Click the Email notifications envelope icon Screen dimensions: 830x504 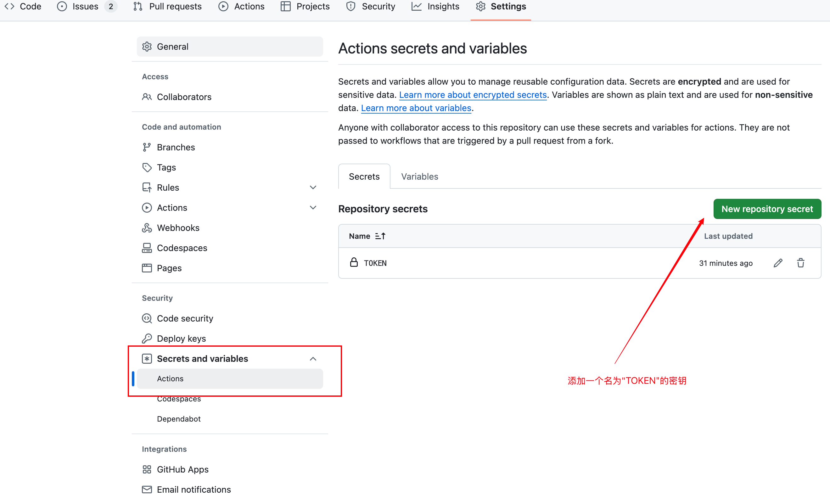(147, 489)
